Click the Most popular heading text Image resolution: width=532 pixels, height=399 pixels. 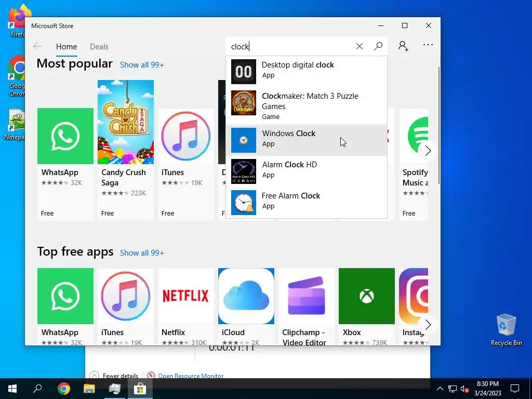pos(75,64)
